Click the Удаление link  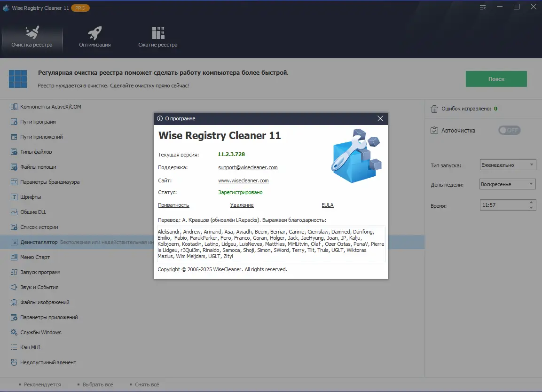[242, 205]
